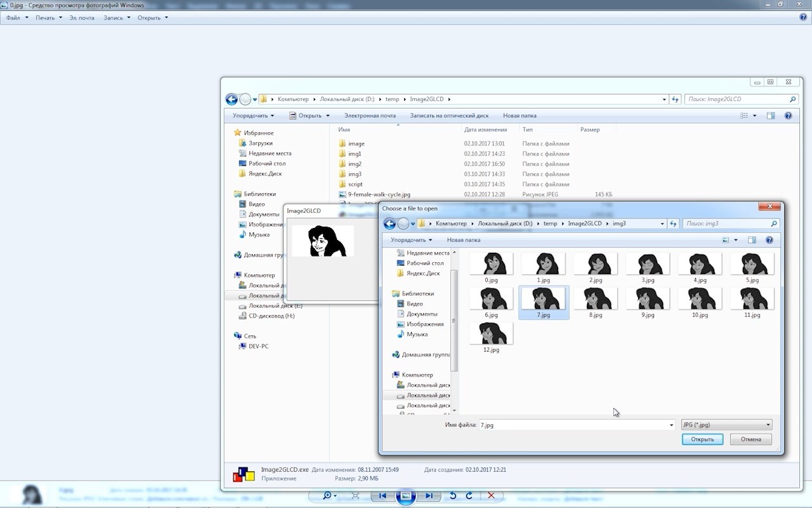Click the help icon in the open dialog toolbar

pos(769,240)
